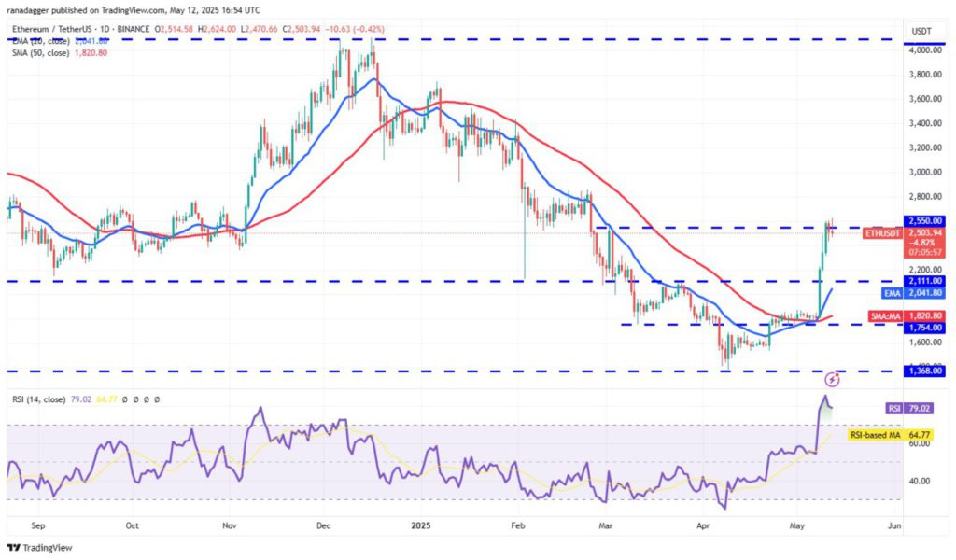Click the 2,550.00 resistance price label
956x560 pixels.
click(925, 220)
